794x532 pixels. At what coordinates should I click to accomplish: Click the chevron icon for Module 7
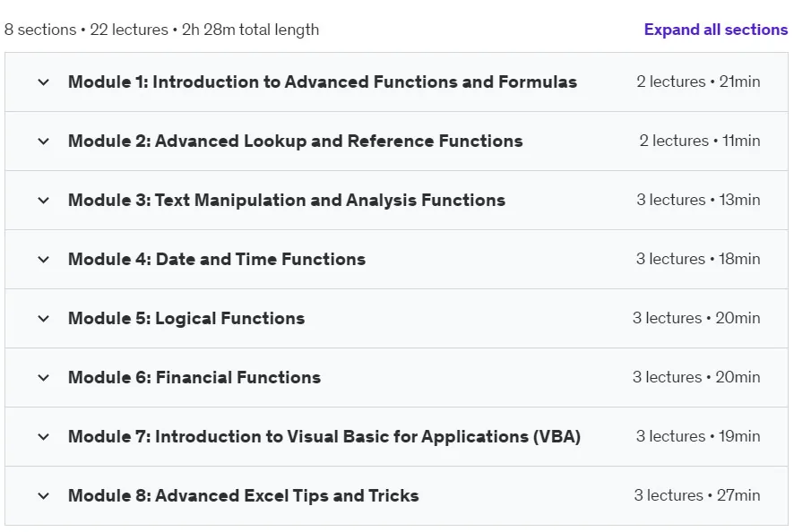(44, 437)
